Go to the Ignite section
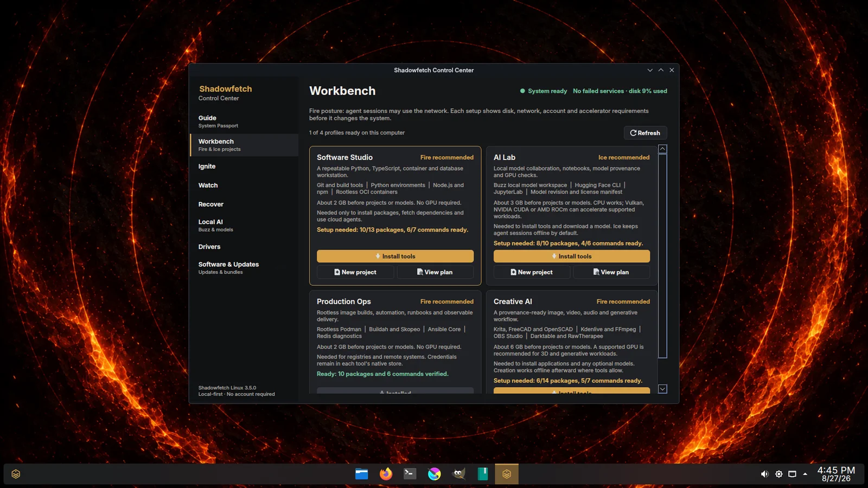 pyautogui.click(x=244, y=166)
